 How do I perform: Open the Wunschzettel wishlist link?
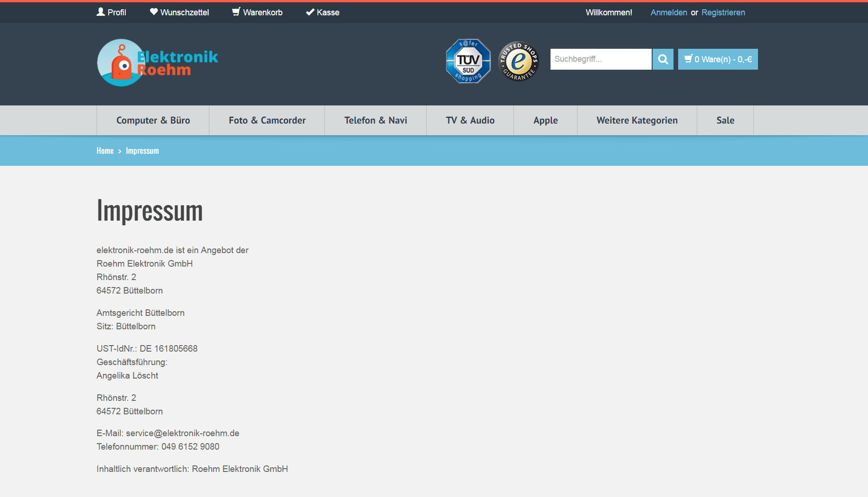pos(179,13)
